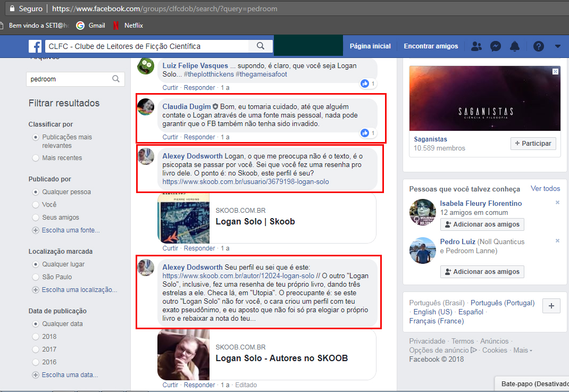Screen dimensions: 569x392
Task: Add Isabela Fleury Florentino as friend
Action: [482, 224]
